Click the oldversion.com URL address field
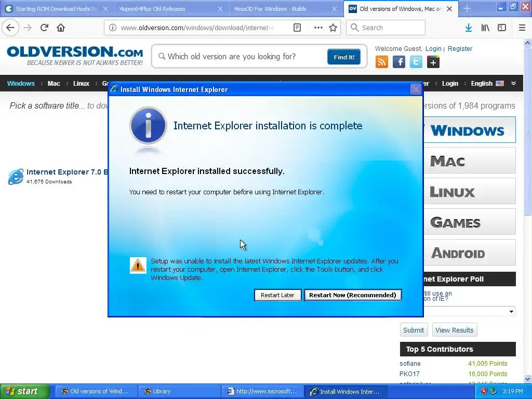 pyautogui.click(x=197, y=28)
